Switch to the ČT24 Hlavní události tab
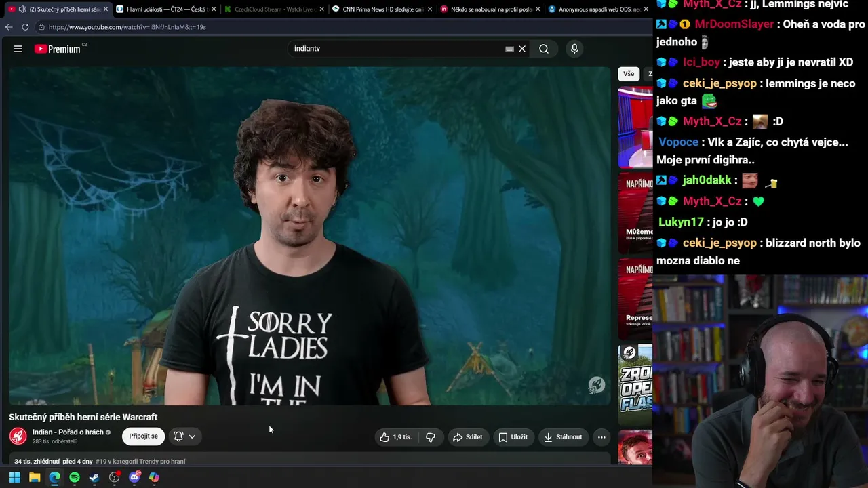Image resolution: width=868 pixels, height=488 pixels. (166, 9)
